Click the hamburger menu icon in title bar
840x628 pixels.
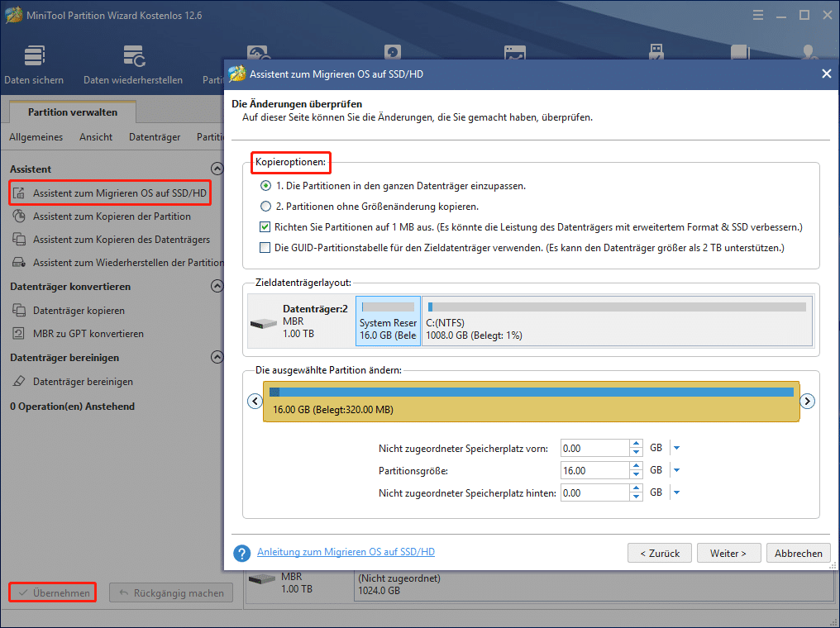pyautogui.click(x=757, y=15)
